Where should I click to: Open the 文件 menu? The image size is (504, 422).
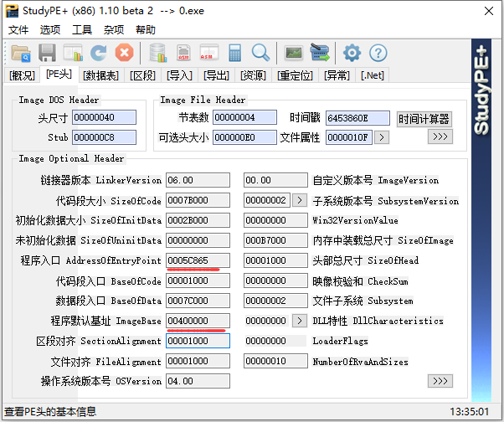(x=18, y=30)
